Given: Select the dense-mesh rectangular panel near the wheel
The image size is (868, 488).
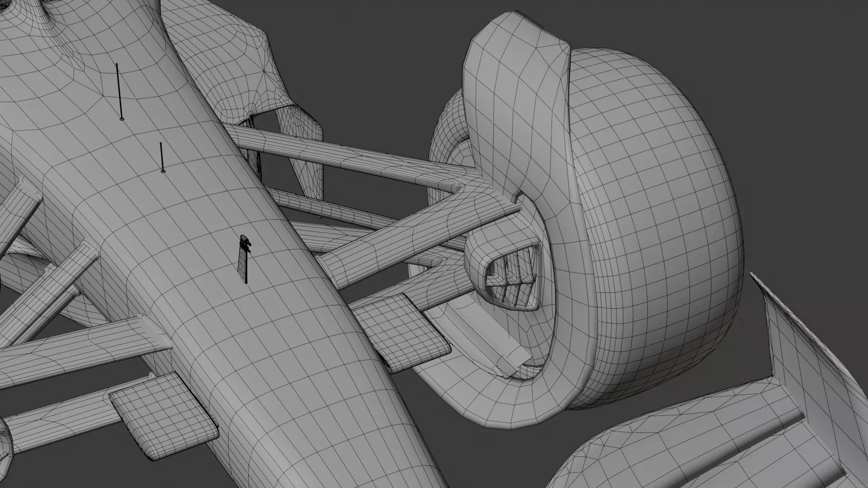Looking at the screenshot, I should click(x=402, y=333).
